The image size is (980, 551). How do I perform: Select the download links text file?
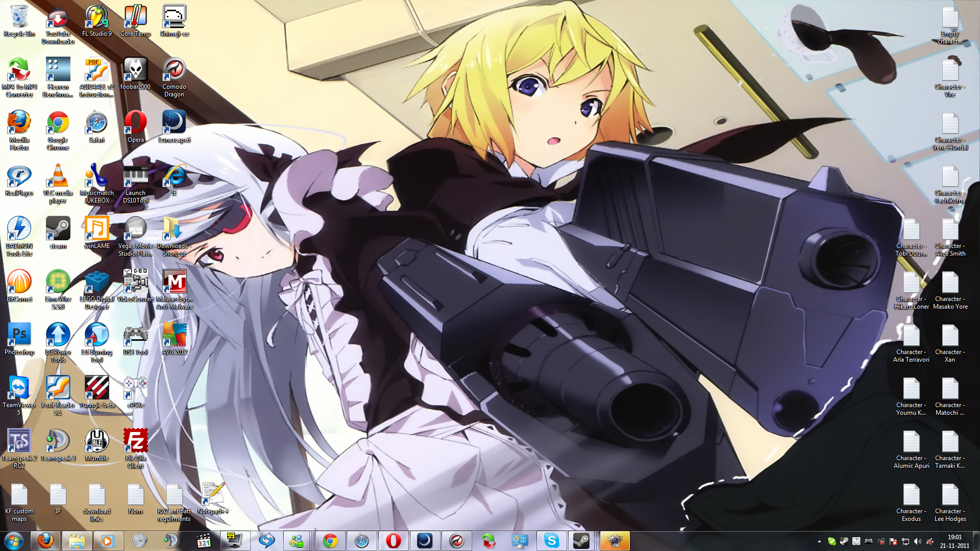pyautogui.click(x=96, y=502)
